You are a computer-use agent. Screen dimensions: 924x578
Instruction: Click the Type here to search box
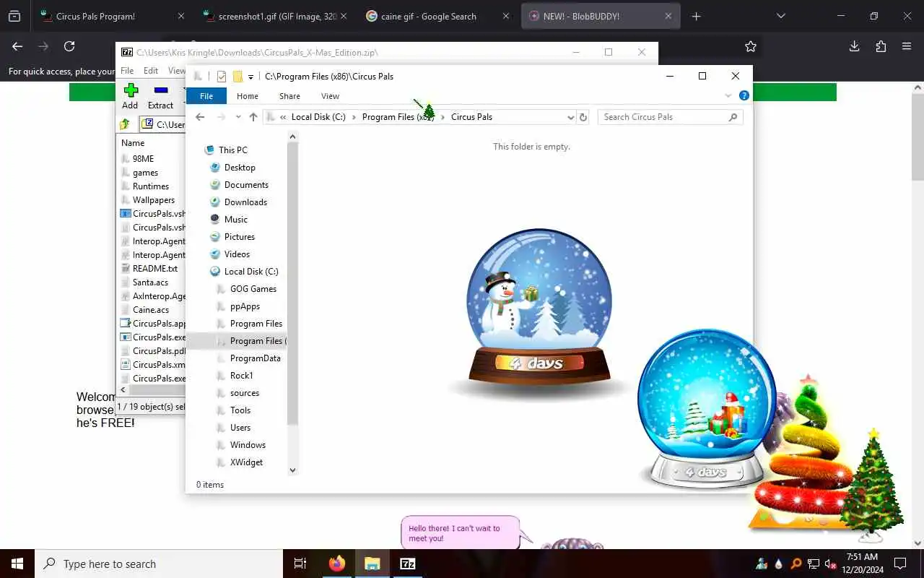tap(159, 564)
